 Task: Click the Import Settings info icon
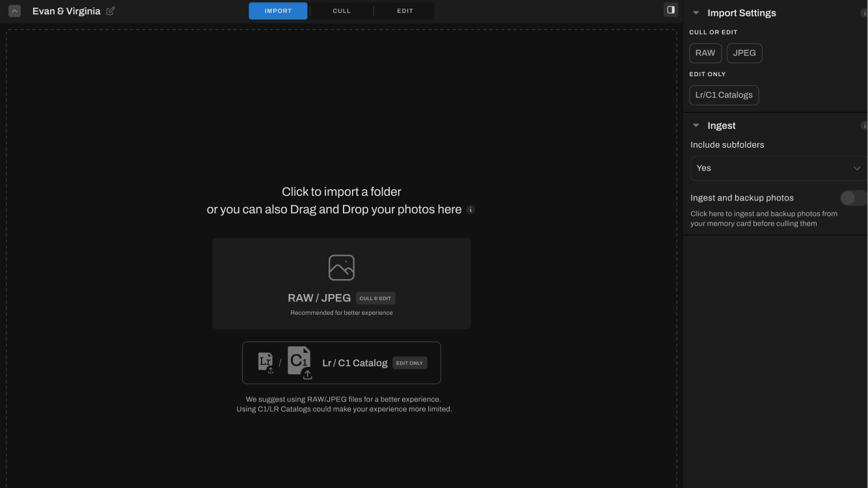tap(864, 13)
